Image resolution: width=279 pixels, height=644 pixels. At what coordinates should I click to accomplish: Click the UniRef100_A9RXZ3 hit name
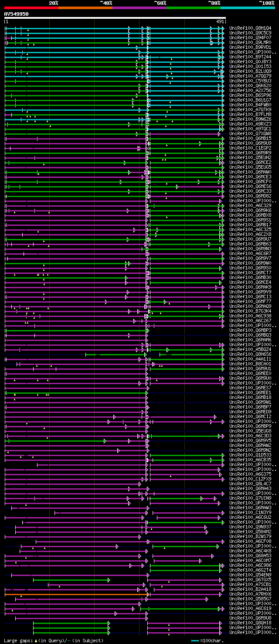tap(250, 124)
